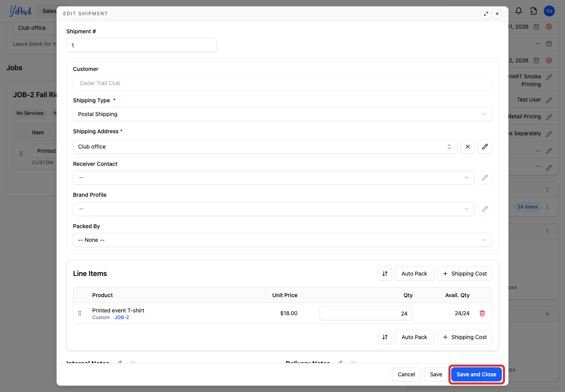565x392 pixels.
Task: Open the Packed By dropdown
Action: pos(282,240)
